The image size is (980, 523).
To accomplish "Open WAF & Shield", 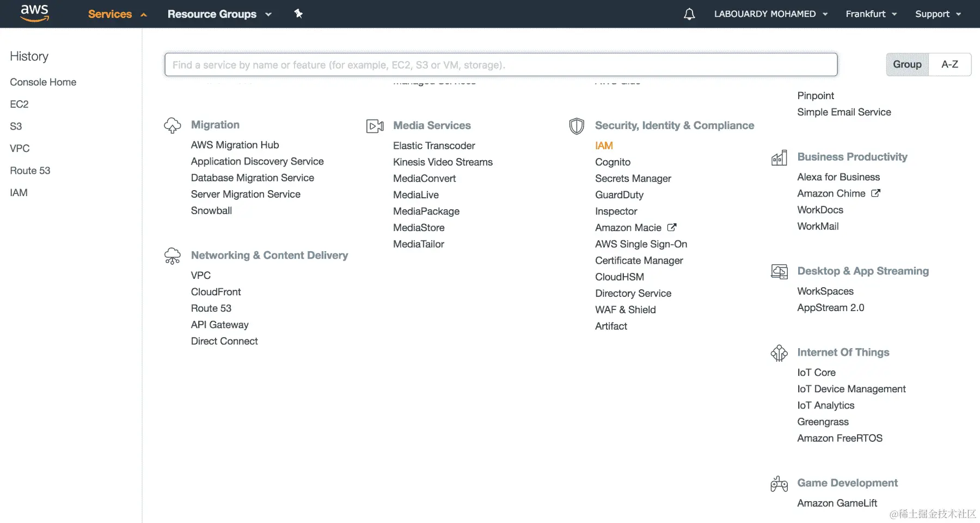I will point(625,309).
